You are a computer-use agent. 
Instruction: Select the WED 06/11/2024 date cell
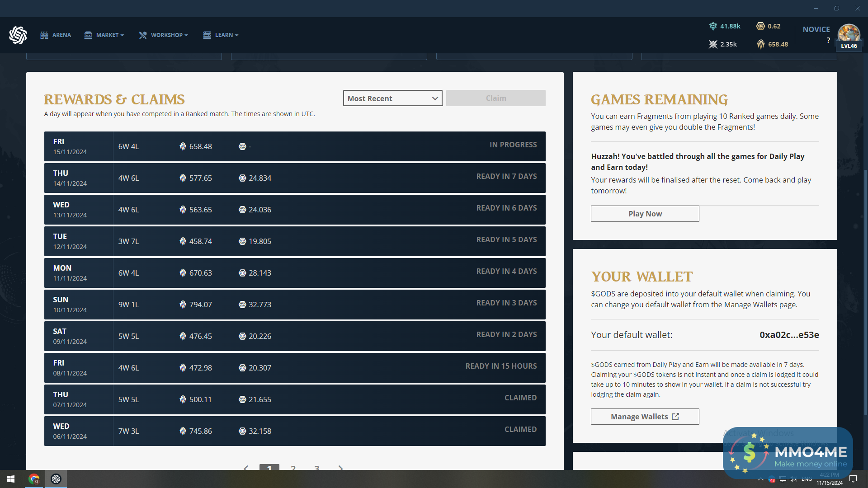coord(79,431)
